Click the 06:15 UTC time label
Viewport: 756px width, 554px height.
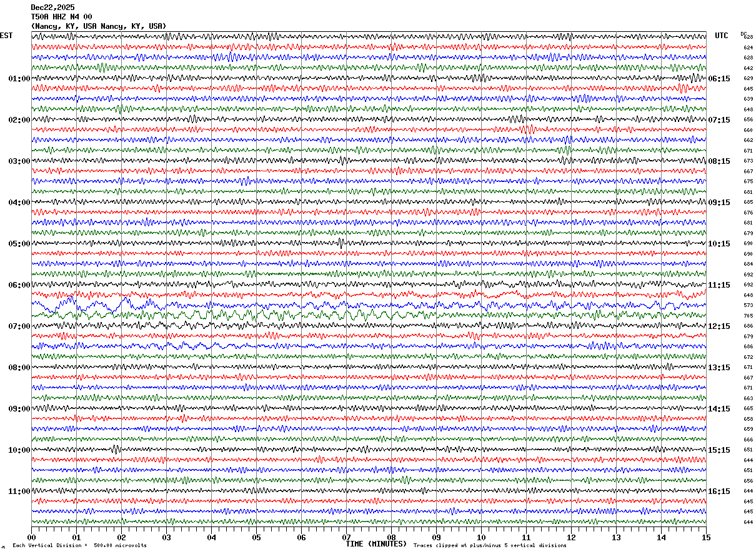[719, 79]
